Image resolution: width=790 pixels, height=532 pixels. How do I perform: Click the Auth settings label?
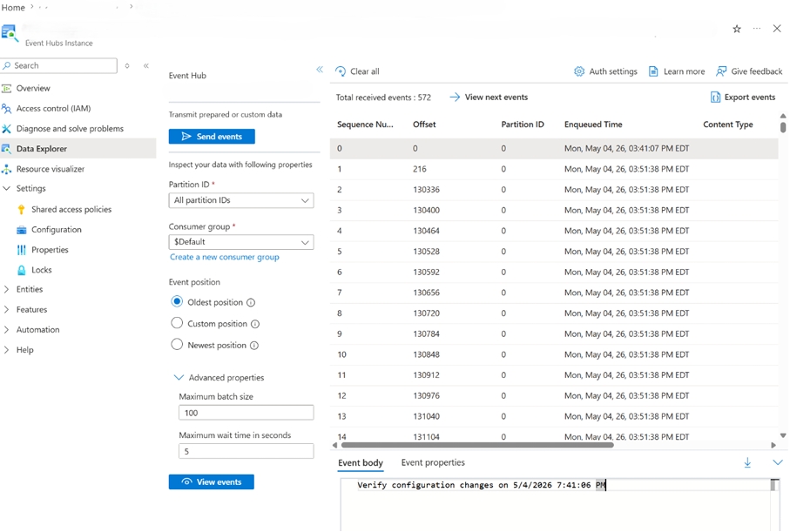point(613,71)
